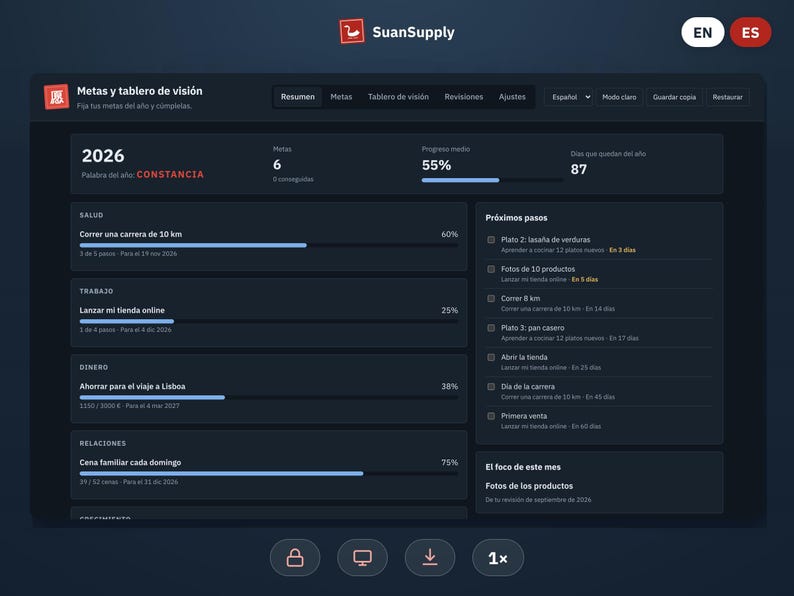Viewport: 794px width, 596px height.
Task: Click the 'En 5 días' due label
Action: tap(585, 280)
